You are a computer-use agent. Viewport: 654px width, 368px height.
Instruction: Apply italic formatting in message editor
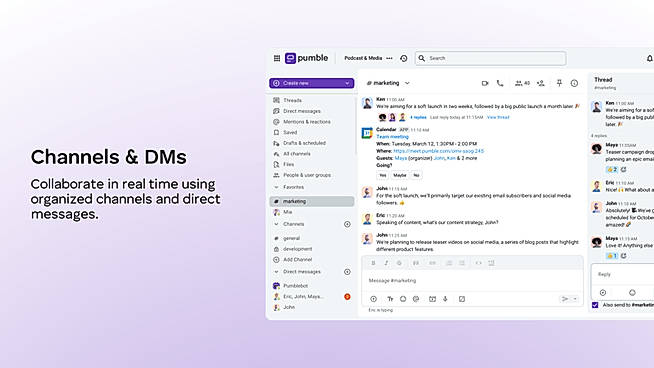[x=386, y=263]
